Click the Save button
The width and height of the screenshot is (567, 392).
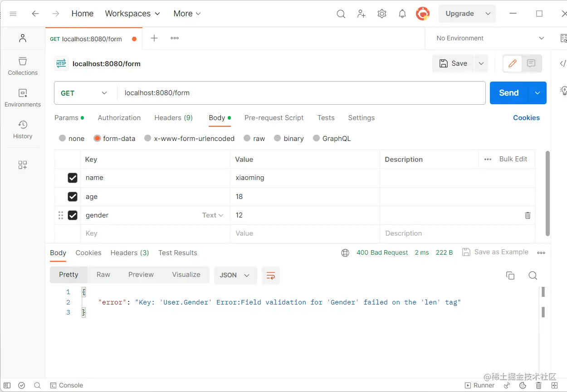(453, 63)
